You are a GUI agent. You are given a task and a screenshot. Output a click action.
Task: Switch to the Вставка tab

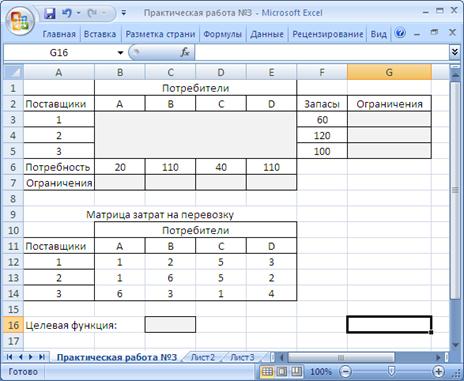pos(100,34)
